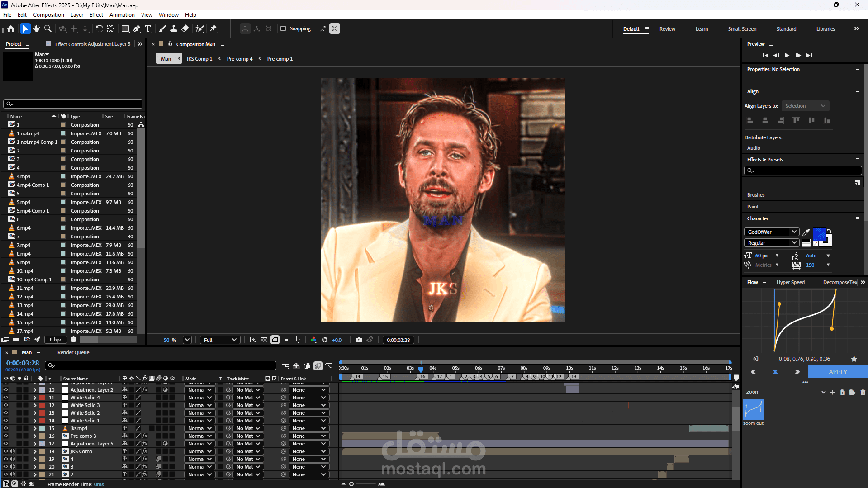The height and width of the screenshot is (488, 868).
Task: Expand the White Solid 1 layer properties
Action: coord(35,421)
